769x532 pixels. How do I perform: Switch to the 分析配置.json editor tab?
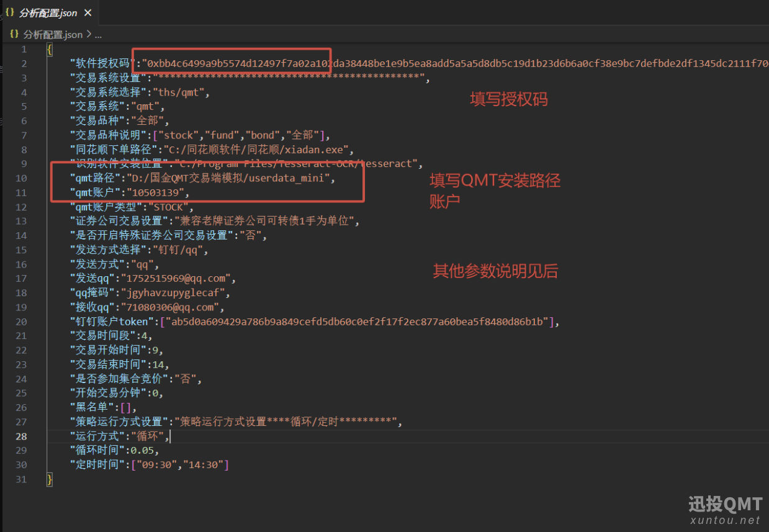tap(48, 13)
